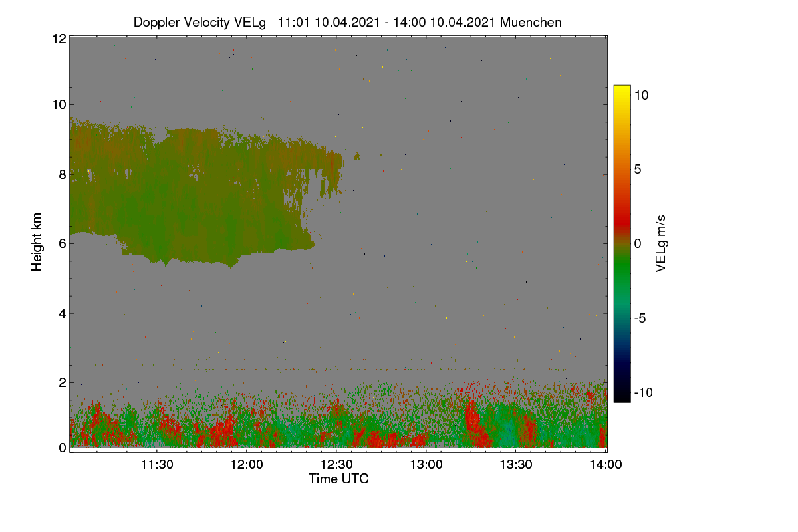Image resolution: width=798 pixels, height=532 pixels.
Task: Click the red section of the color bar
Action: 622,213
